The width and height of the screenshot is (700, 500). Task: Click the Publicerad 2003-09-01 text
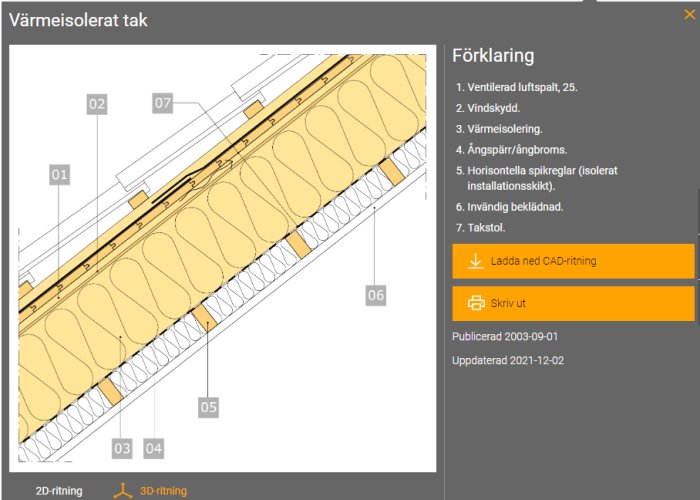[505, 337]
